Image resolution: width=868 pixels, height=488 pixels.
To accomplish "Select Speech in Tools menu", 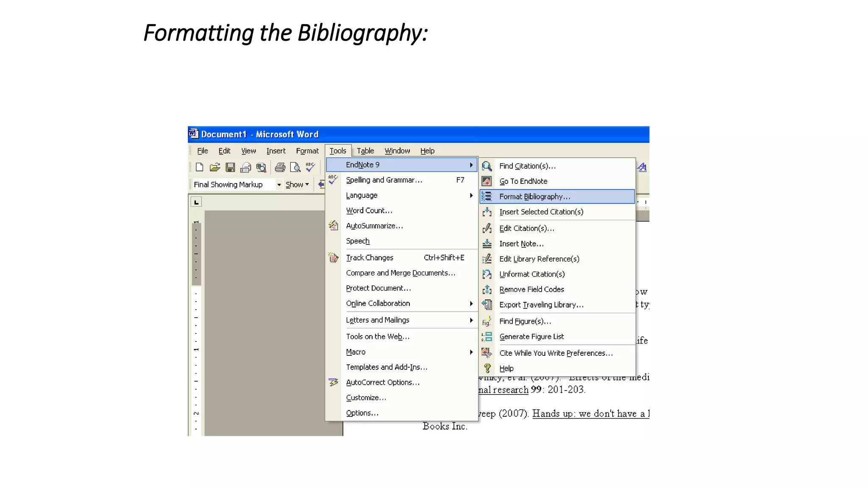I will point(402,241).
